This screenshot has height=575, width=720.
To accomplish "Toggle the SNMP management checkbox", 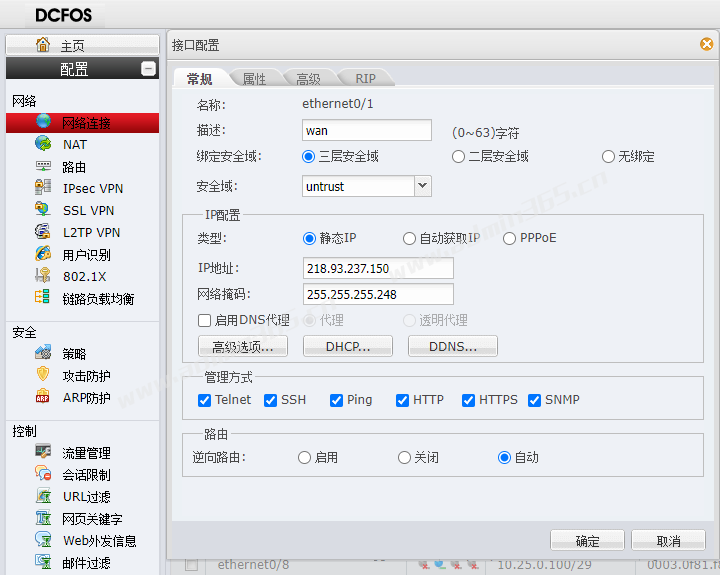I will 534,400.
